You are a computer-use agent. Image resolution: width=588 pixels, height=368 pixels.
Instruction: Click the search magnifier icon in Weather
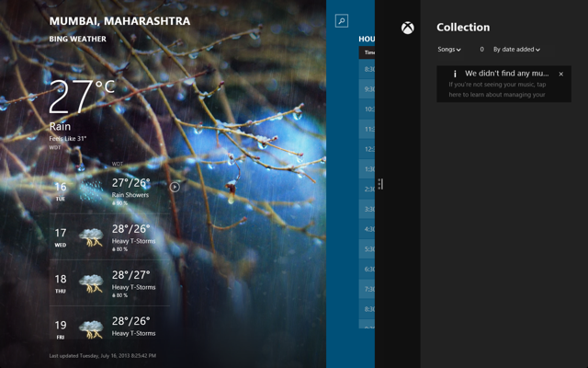click(341, 20)
